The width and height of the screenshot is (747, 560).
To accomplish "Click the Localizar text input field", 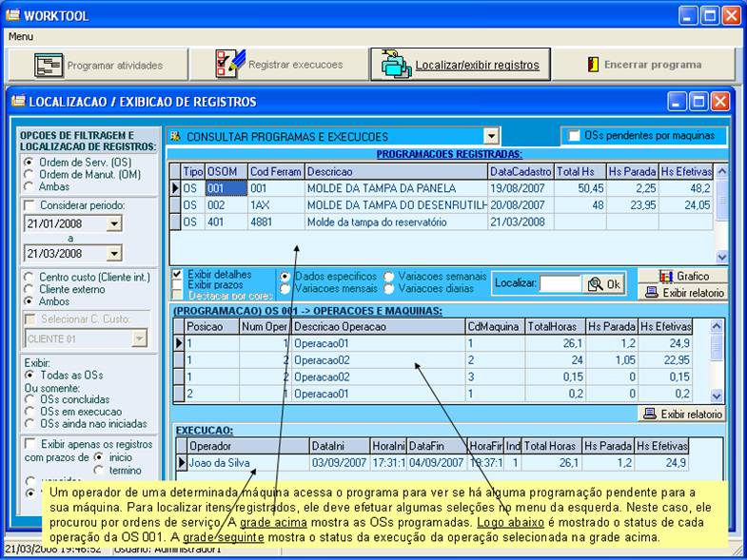I will (x=560, y=284).
